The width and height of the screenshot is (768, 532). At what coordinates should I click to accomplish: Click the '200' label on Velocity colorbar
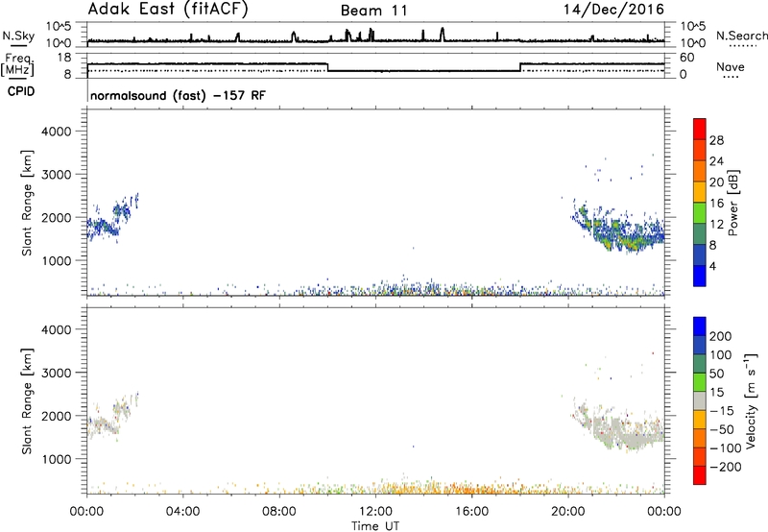click(721, 336)
